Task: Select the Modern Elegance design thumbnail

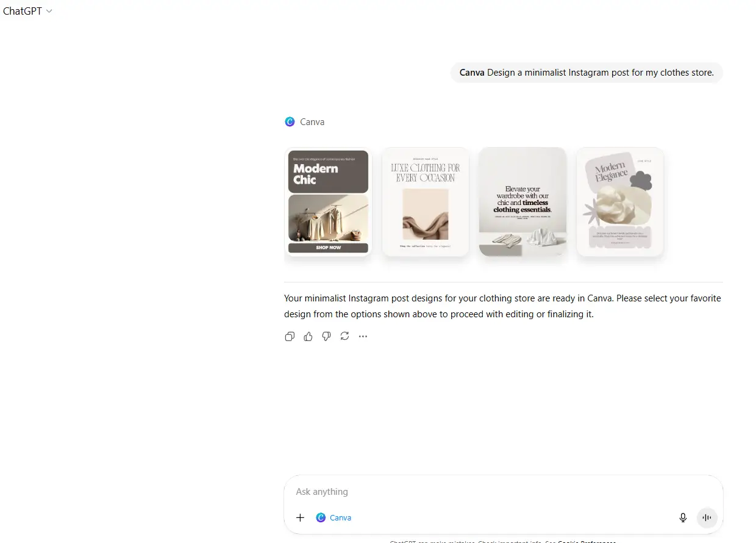Action: [x=620, y=202]
